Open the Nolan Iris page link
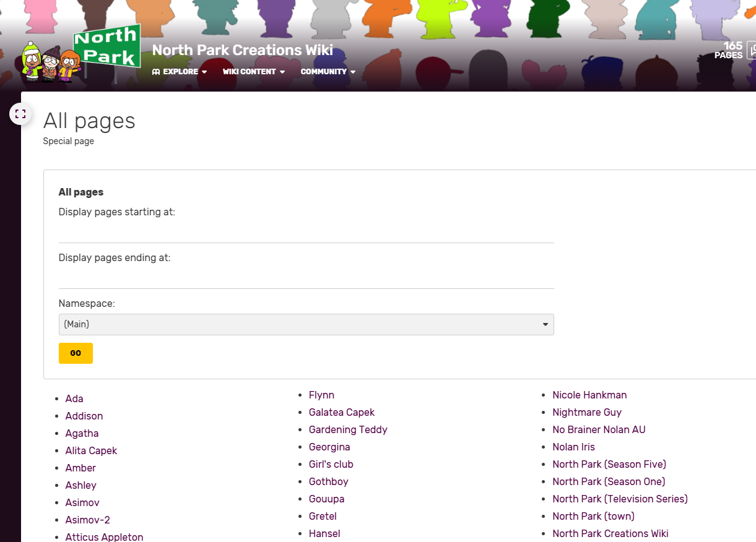 click(x=573, y=447)
